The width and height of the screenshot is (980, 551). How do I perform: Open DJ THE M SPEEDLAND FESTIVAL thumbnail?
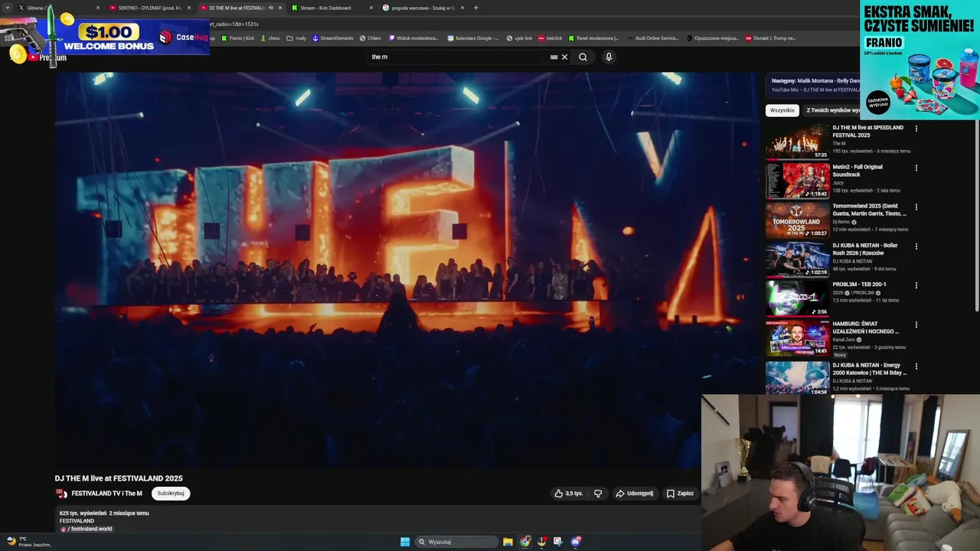point(797,141)
